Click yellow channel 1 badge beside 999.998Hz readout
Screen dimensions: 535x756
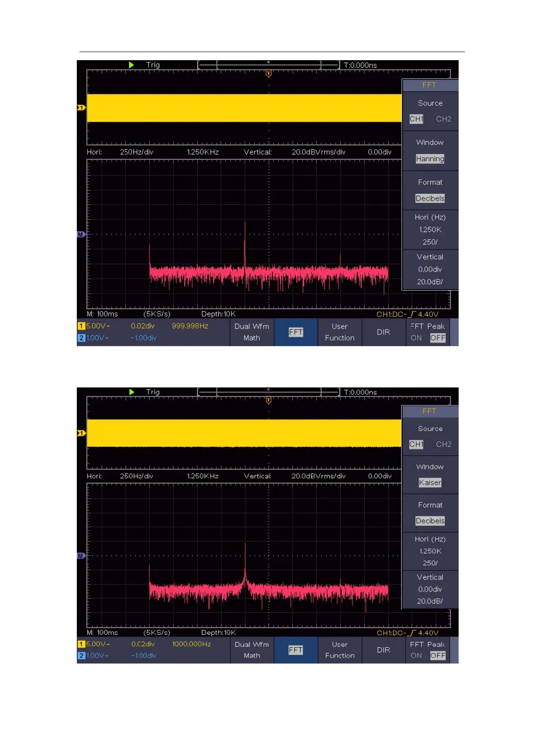point(81,326)
